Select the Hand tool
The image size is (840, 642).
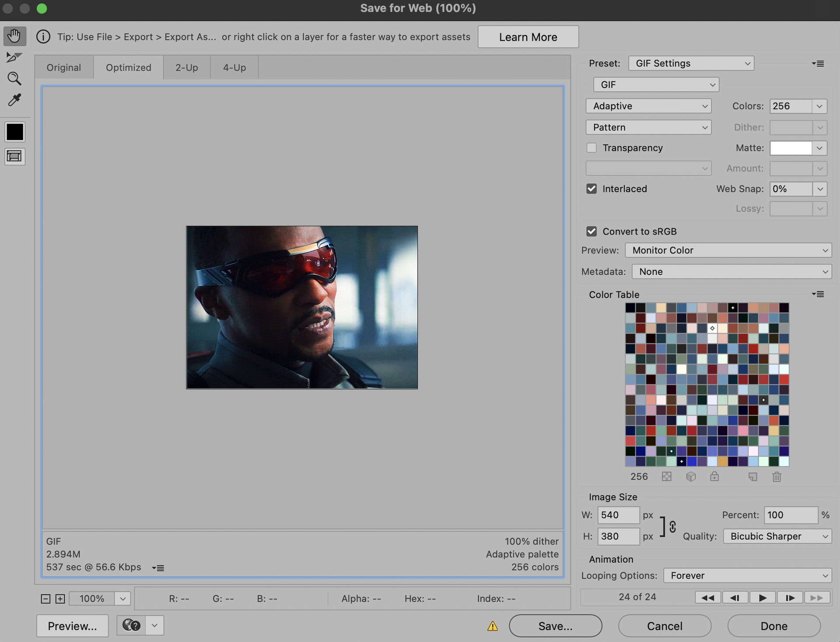14,36
